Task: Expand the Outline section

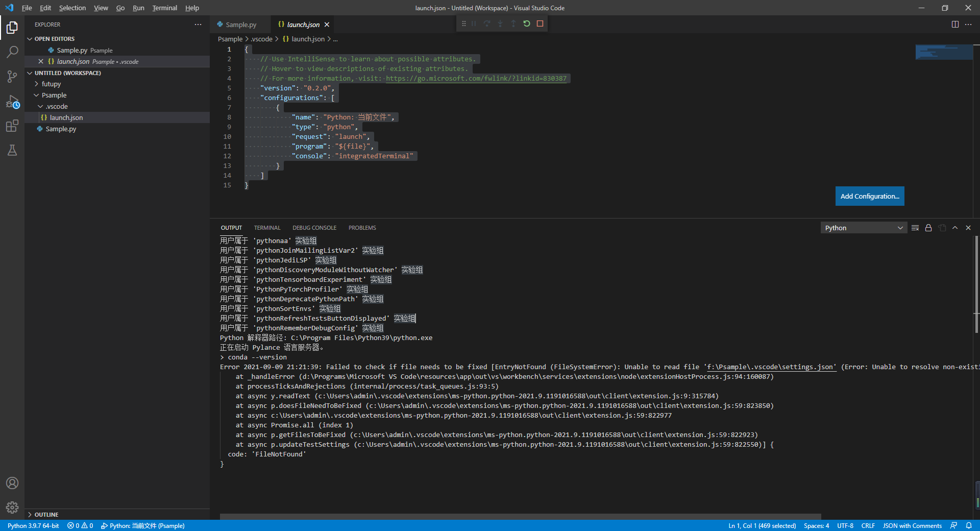Action: pos(46,515)
